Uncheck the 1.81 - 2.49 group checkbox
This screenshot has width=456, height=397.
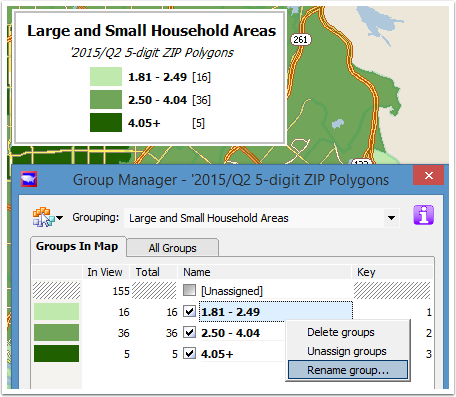tap(189, 311)
